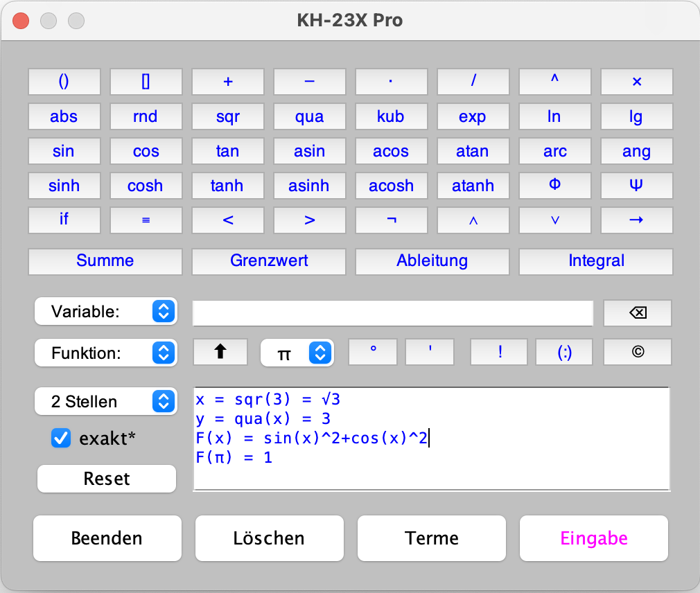This screenshot has width=700, height=593.
Task: Click the Integral button
Action: pos(596,261)
